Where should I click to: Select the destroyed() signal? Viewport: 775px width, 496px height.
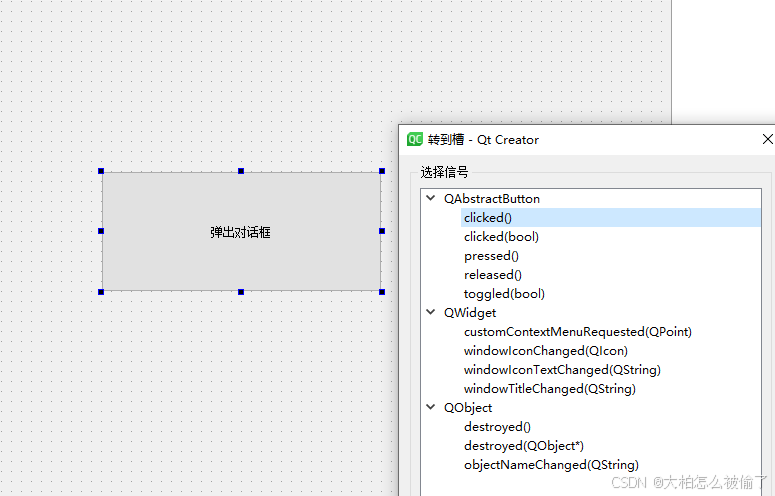point(497,426)
